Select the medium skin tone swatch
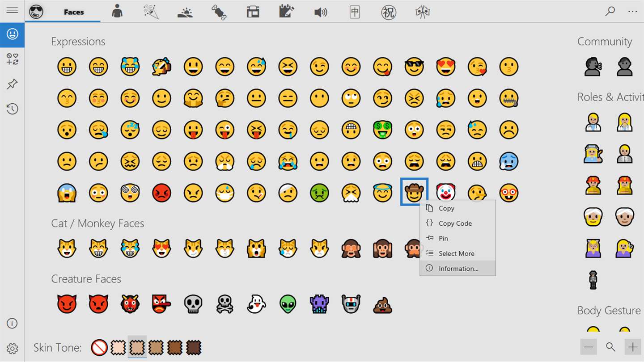The height and width of the screenshot is (362, 644). coord(156,347)
